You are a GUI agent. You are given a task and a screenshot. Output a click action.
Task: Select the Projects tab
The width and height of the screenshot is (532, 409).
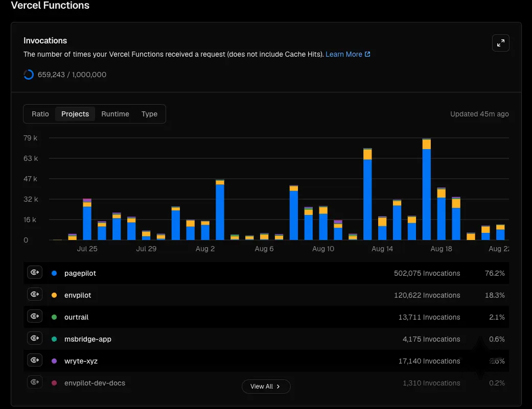click(x=75, y=114)
